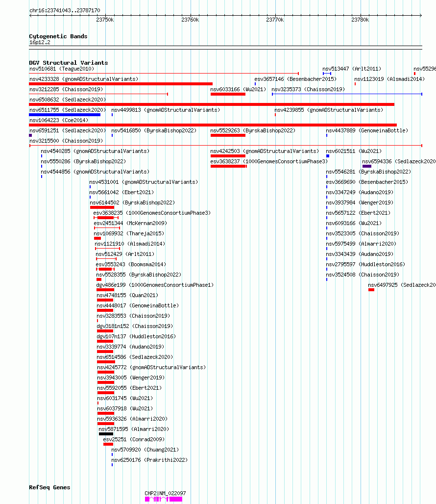This screenshot has width=436, height=504.
Task: Click the 23760k ruler tick label
Action: click(190, 20)
